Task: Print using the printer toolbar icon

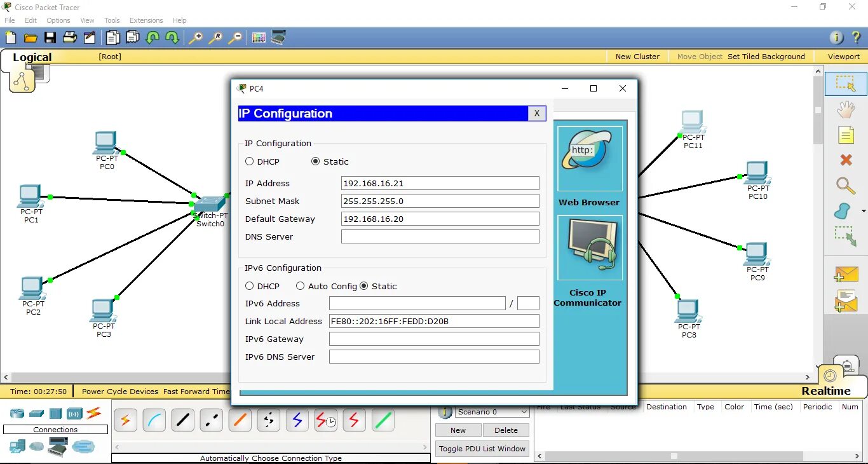Action: point(70,38)
